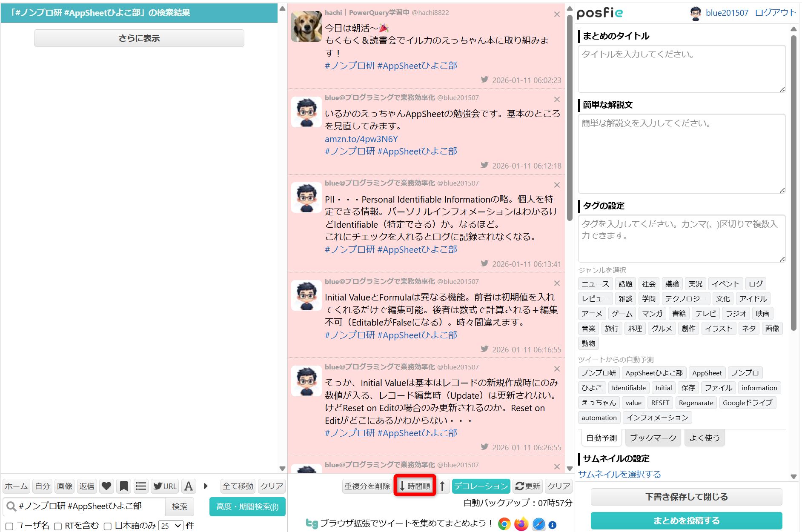
Task: Click the Chrome extension icon
Action: point(504,524)
